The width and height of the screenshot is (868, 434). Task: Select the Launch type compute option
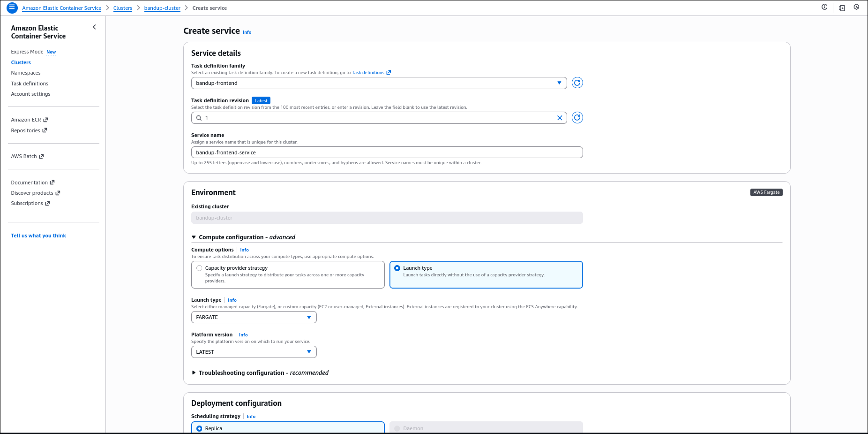point(397,268)
